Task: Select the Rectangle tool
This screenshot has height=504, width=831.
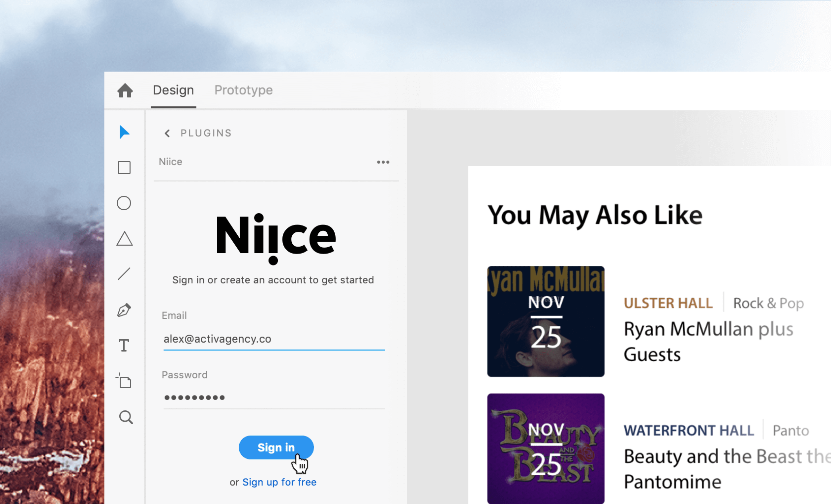Action: [124, 168]
